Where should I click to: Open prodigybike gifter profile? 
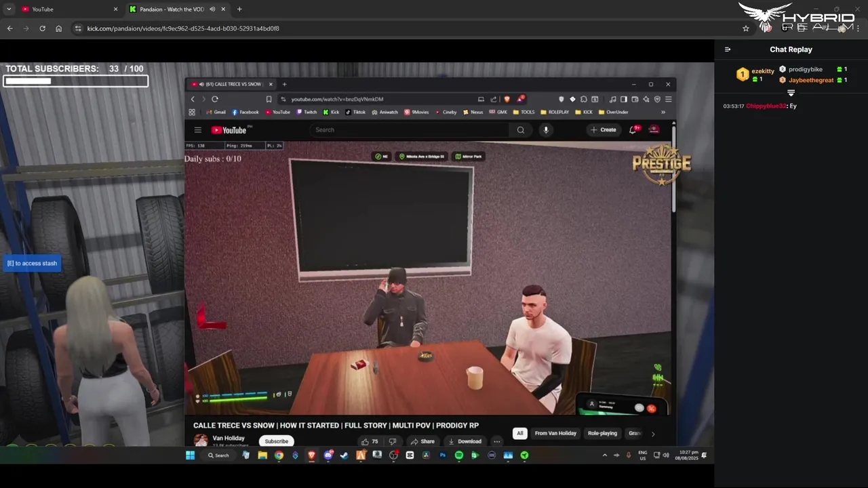806,69
